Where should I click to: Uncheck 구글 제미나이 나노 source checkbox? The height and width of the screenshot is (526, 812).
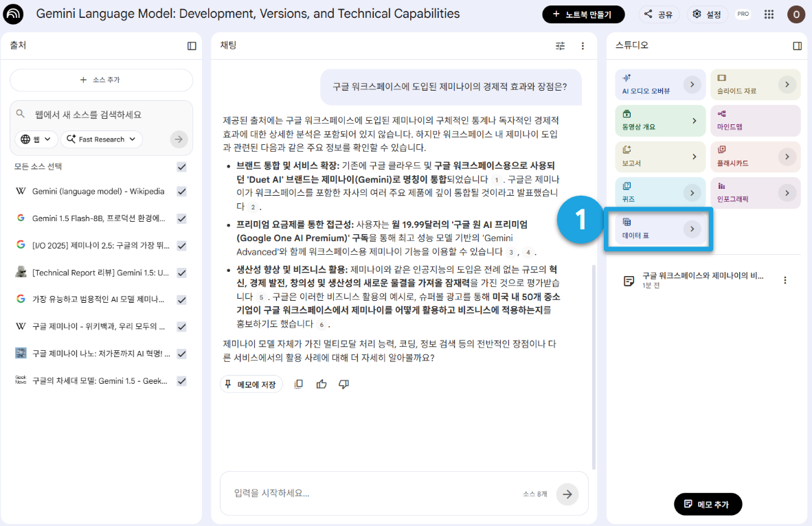(x=181, y=354)
